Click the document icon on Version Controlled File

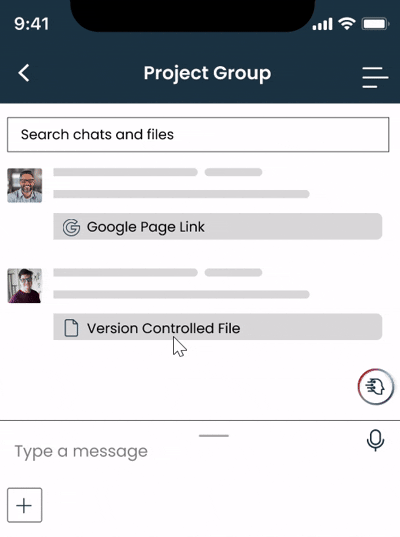tap(71, 328)
